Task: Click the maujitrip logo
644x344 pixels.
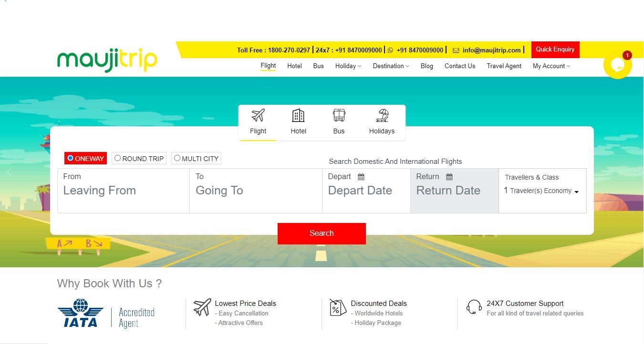Action: coord(107,60)
